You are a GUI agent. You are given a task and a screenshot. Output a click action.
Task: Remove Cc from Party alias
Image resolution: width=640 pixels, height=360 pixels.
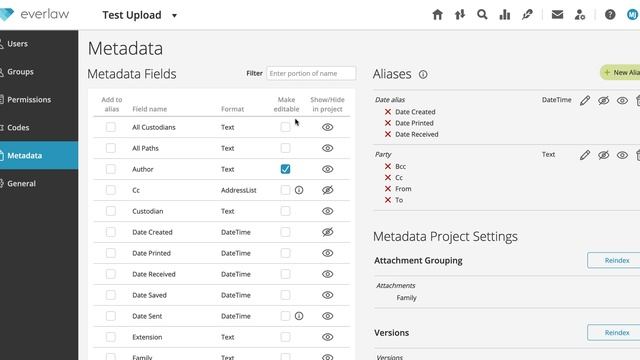388,178
